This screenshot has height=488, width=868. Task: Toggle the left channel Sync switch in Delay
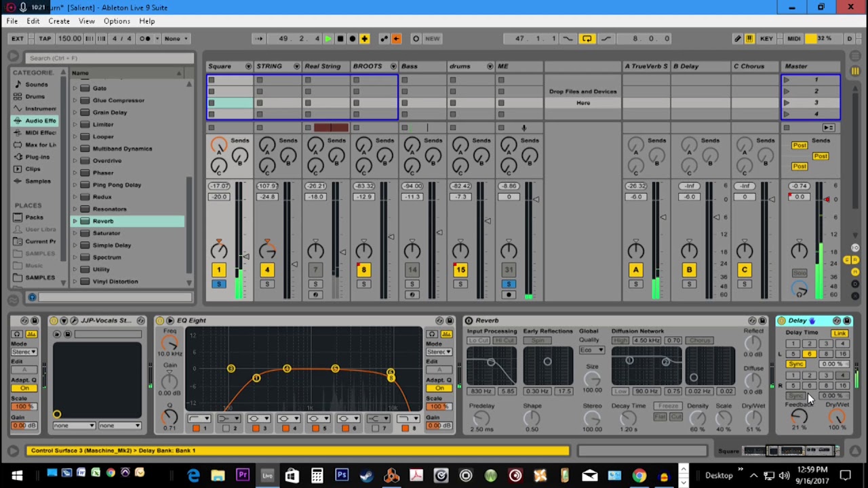coord(795,365)
